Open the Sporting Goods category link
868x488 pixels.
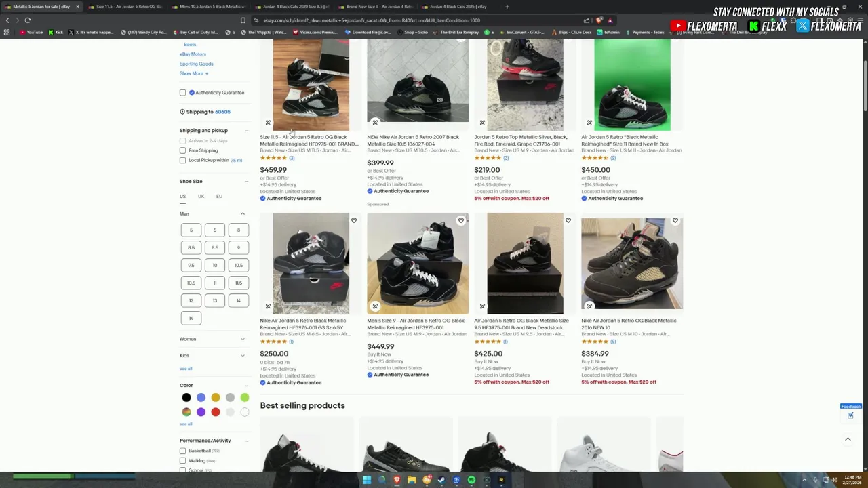196,64
